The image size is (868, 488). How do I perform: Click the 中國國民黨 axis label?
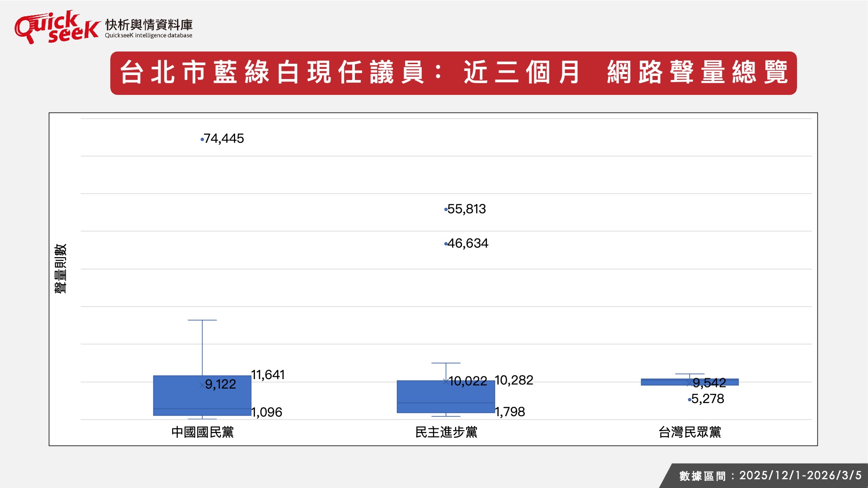[203, 432]
